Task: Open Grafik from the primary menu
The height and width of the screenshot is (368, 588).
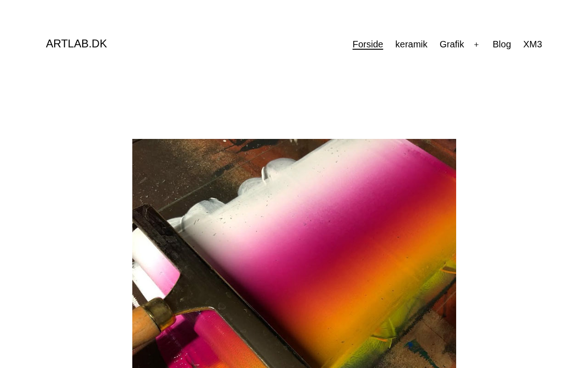Action: pyautogui.click(x=452, y=44)
